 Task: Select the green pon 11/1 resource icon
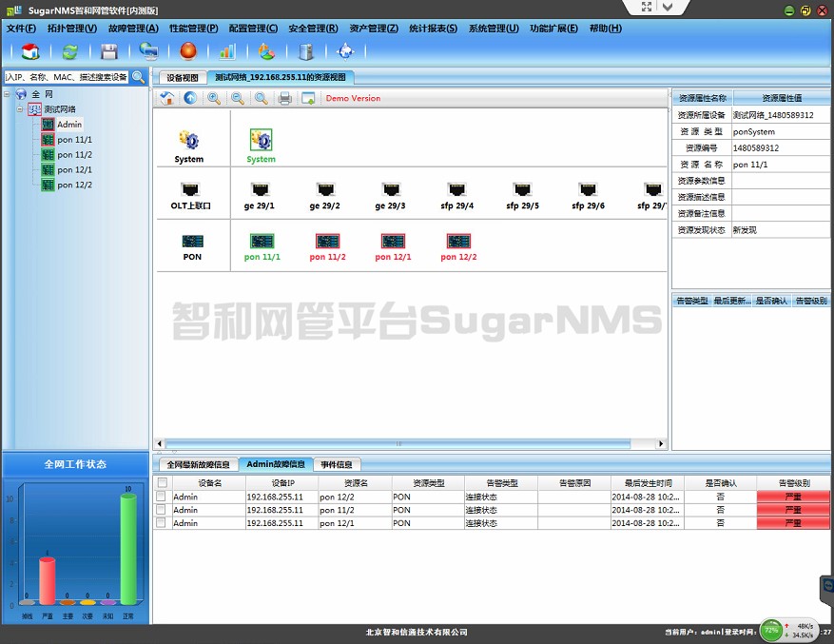(x=262, y=241)
